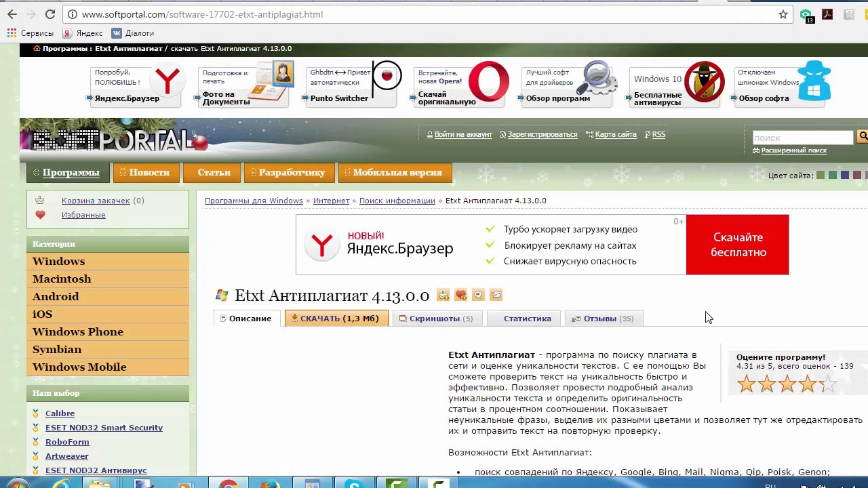Open Calibre in Наш выбор list

(x=60, y=413)
